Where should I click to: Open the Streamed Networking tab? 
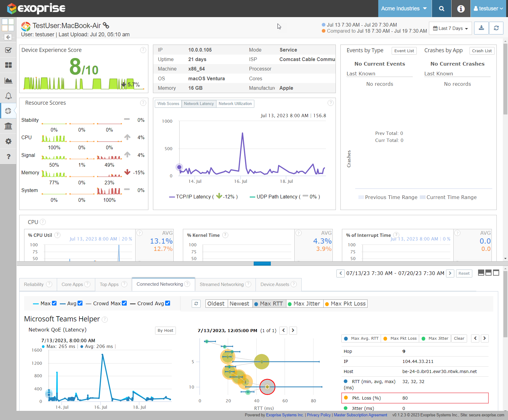pyautogui.click(x=225, y=284)
